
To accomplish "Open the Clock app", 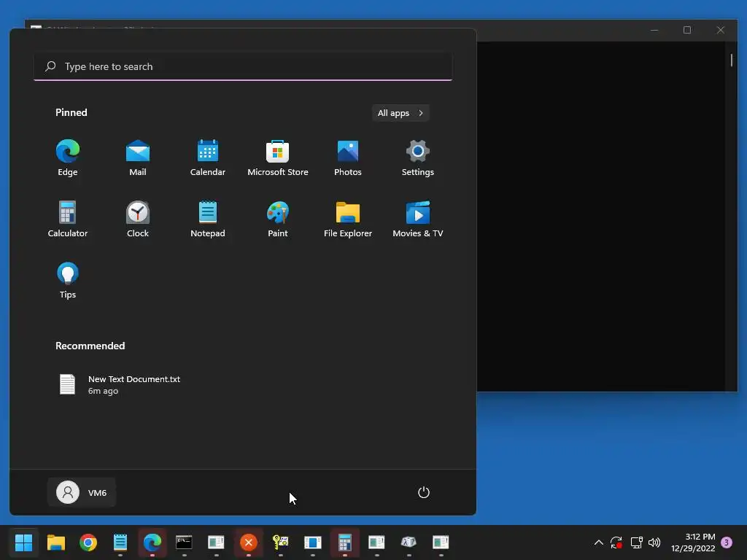I will coord(138,219).
